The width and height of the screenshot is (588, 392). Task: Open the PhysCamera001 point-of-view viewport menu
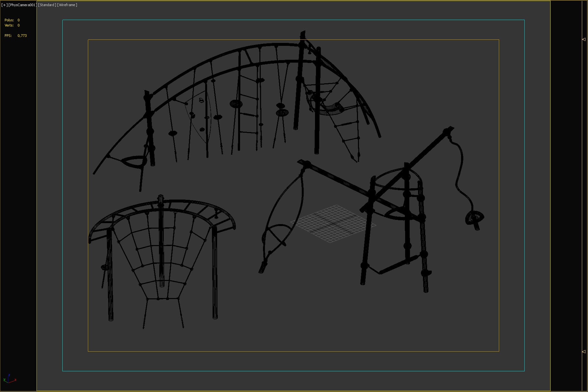click(x=22, y=5)
